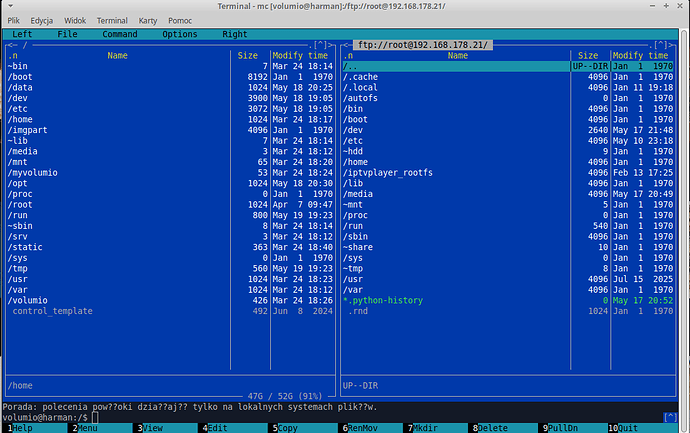The image size is (690, 433).
Task: Open the Terminal menu
Action: click(112, 21)
